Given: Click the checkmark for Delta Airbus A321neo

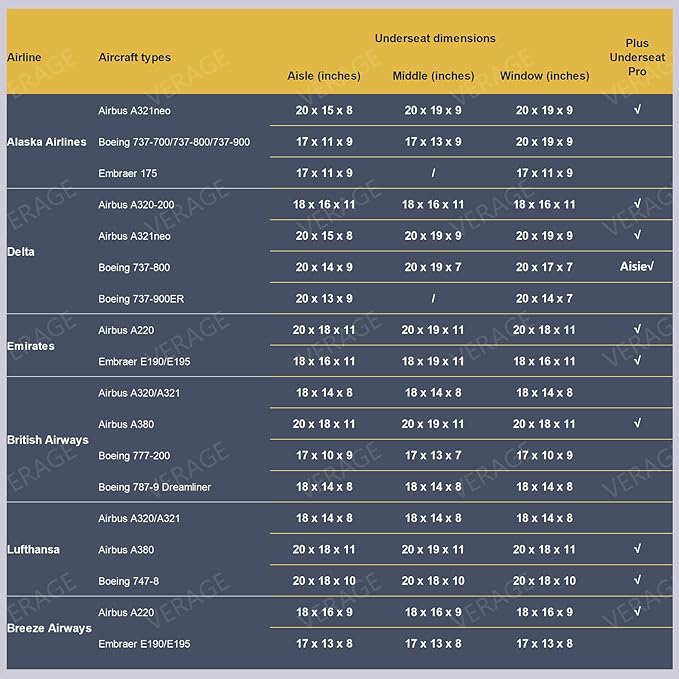Looking at the screenshot, I should 637,236.
